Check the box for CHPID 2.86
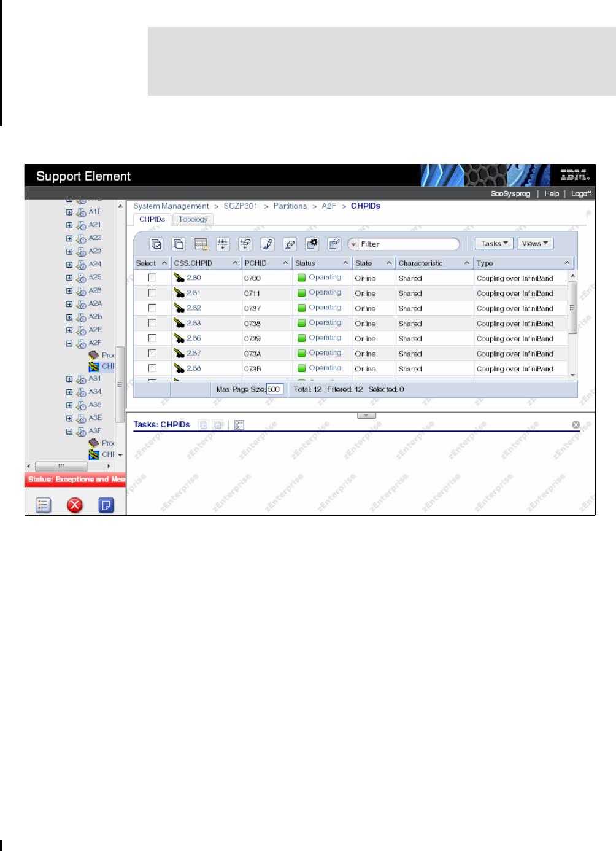The height and width of the screenshot is (851, 616). [152, 338]
